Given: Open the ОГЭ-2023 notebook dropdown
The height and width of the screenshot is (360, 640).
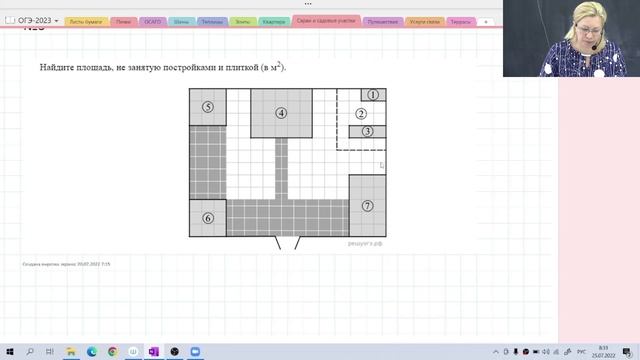Looking at the screenshot, I should (56, 21).
